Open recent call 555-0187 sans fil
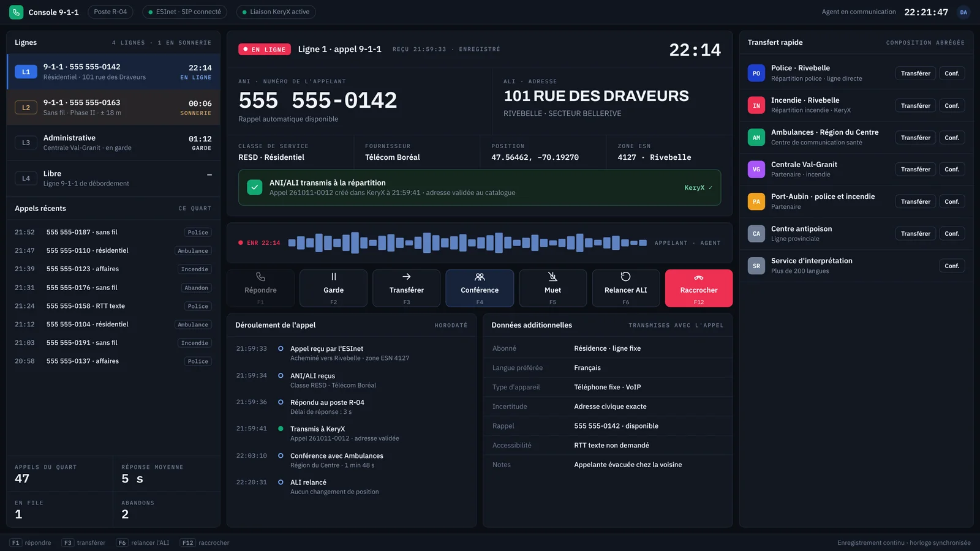The width and height of the screenshot is (980, 551). 113,232
